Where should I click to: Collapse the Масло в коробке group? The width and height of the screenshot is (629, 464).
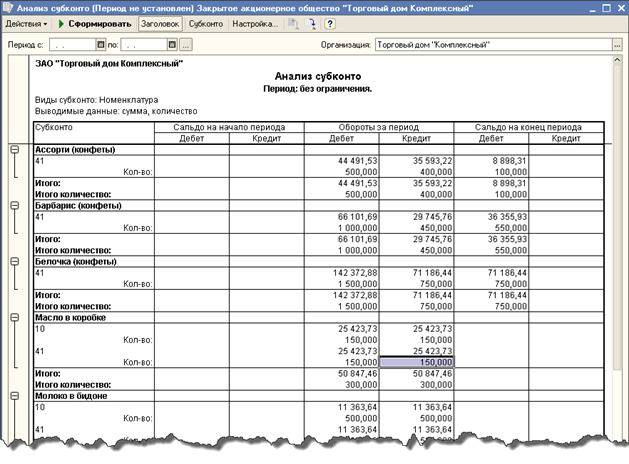coord(15,317)
